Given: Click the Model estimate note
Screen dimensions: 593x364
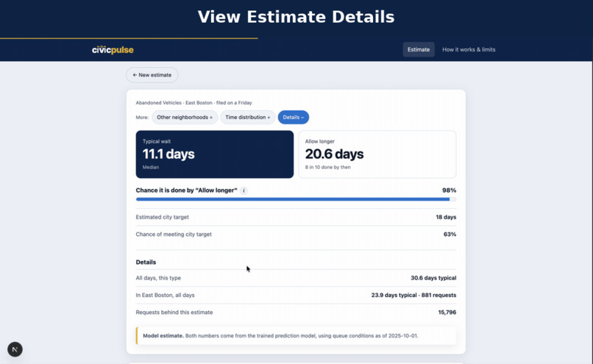Looking at the screenshot, I should click(x=296, y=335).
